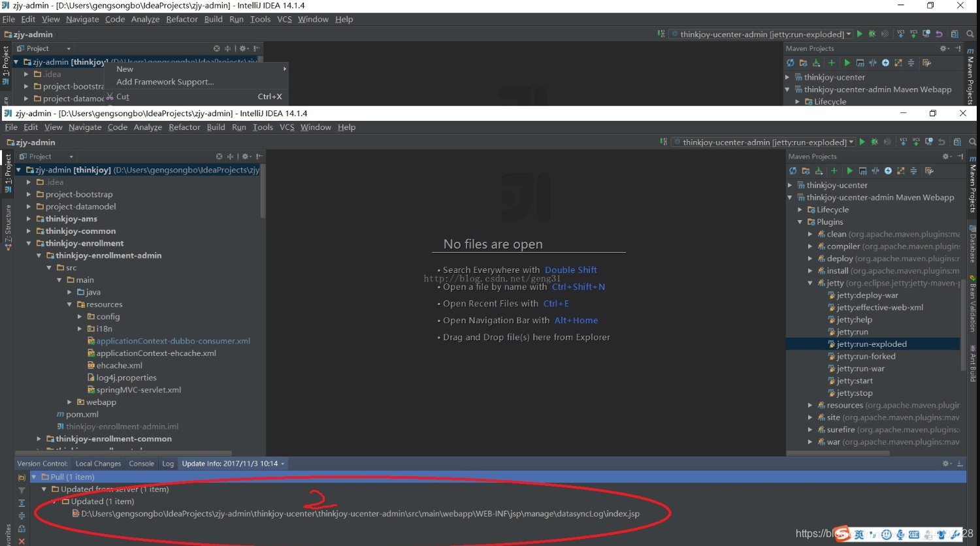This screenshot has height=546, width=980.
Task: Click the red X in Version Control sidebar
Action: (x=22, y=541)
